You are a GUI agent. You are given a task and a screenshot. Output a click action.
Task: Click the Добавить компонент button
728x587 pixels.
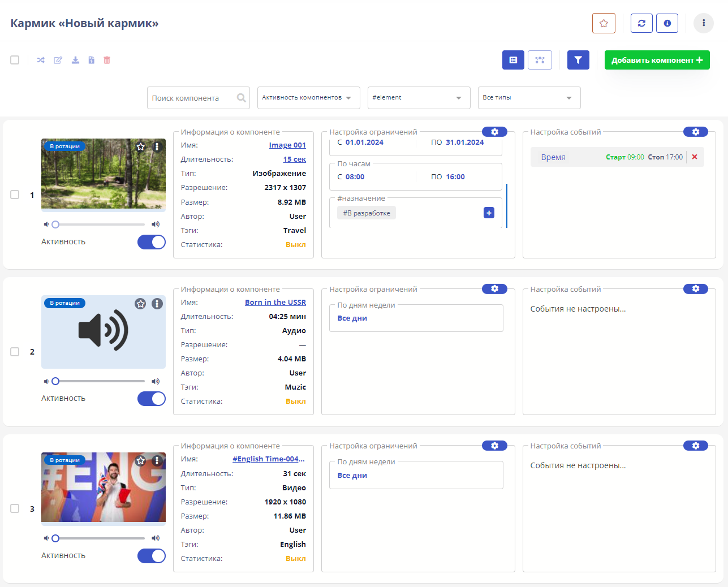[657, 60]
